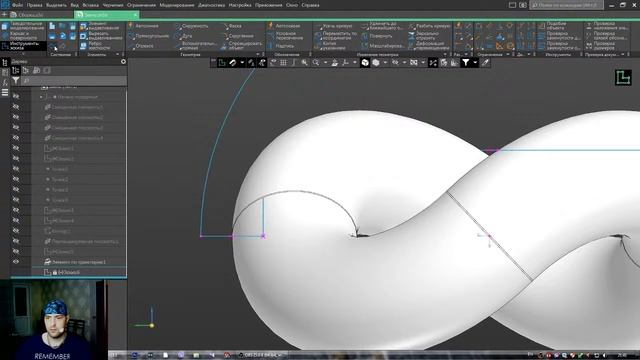This screenshot has width=640, height=360.
Task: Click Разбить кривую split tool
Action: tap(429, 26)
